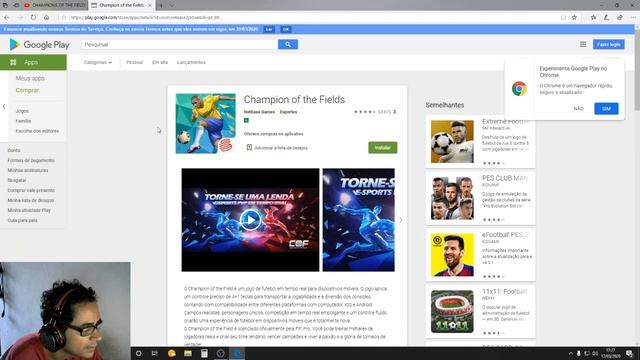Image resolution: width=640 pixels, height=360 pixels.
Task: Add page to favorites with star icon
Action: [x=574, y=18]
